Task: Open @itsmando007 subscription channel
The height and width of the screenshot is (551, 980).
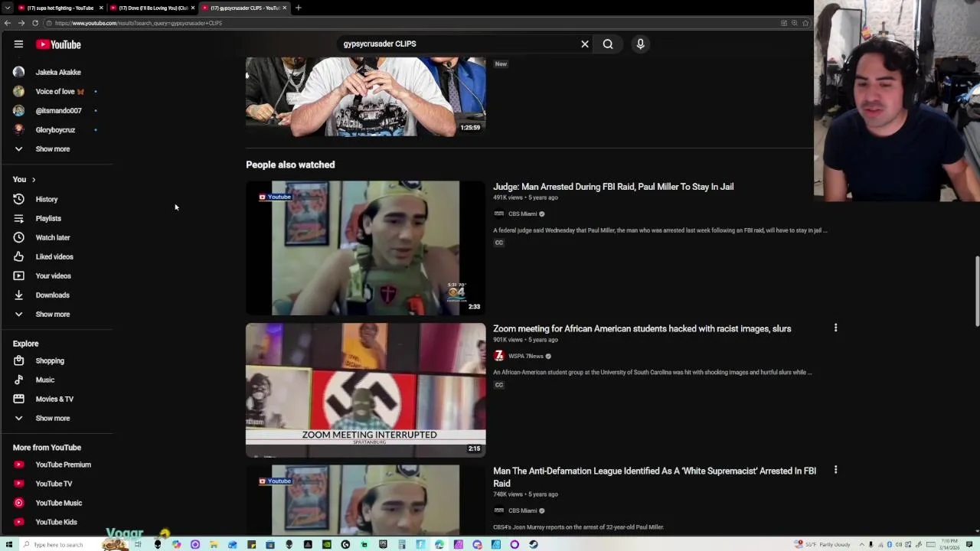Action: (x=57, y=110)
